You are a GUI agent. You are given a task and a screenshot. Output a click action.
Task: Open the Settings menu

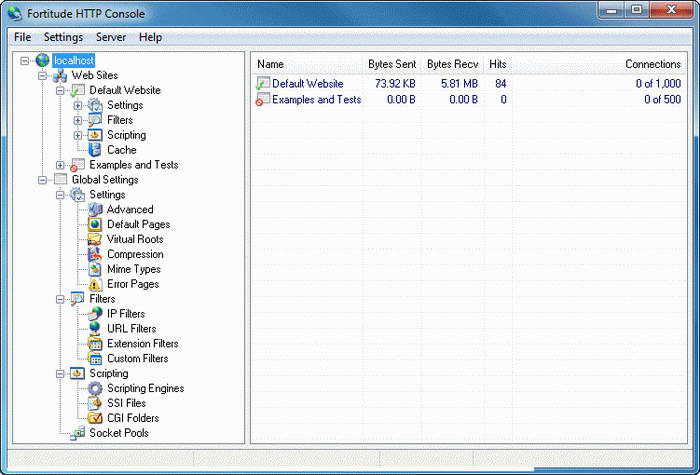tap(63, 37)
